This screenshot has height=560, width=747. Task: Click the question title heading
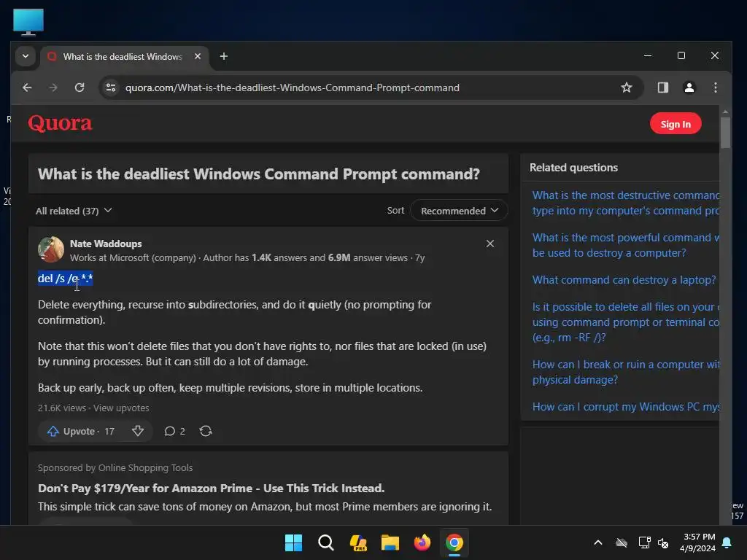click(259, 174)
